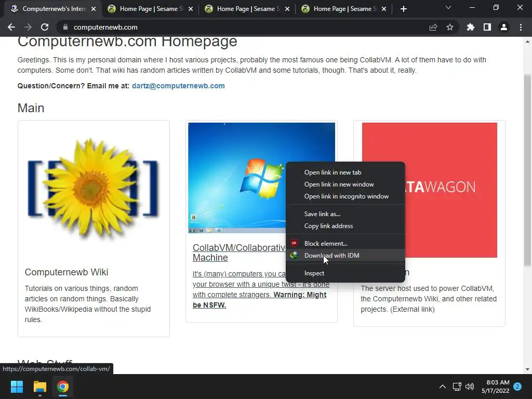Screen dimensions: 532x399
Task: Click the page vertical scrollbar thumb
Action: coord(527,170)
